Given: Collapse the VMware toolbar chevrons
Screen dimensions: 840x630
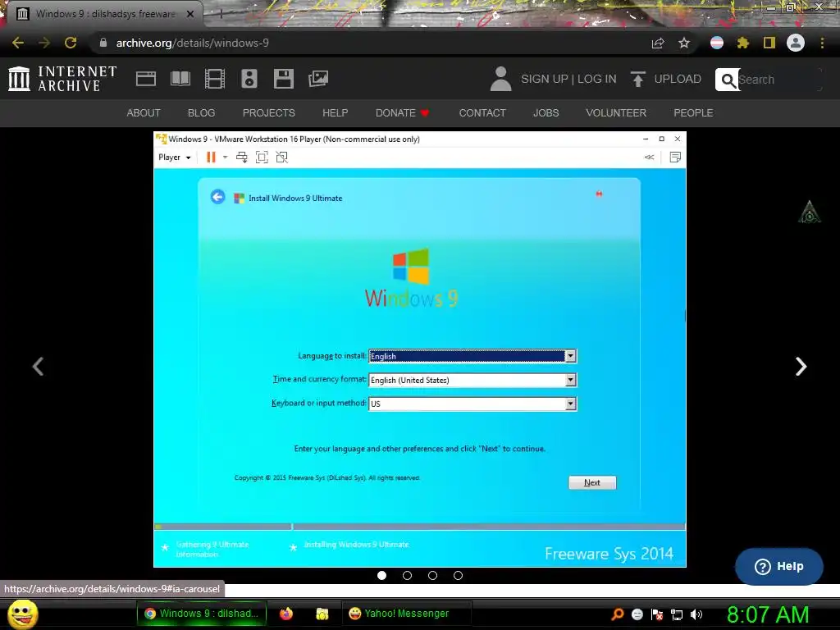Looking at the screenshot, I should [x=650, y=157].
